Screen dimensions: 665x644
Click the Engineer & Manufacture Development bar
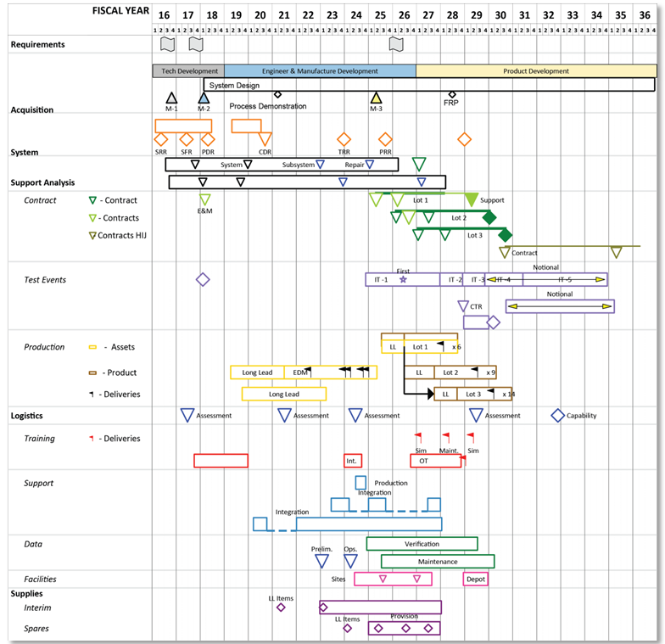pos(321,71)
